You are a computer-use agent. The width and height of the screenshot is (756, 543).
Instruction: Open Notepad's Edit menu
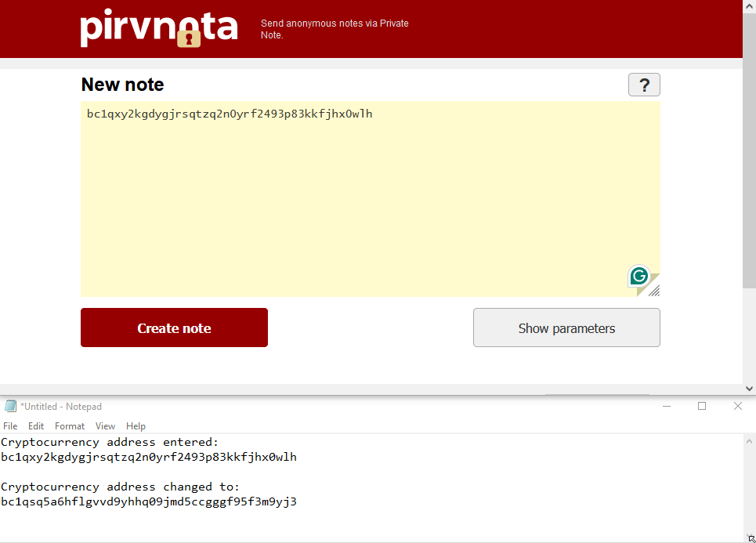[36, 426]
